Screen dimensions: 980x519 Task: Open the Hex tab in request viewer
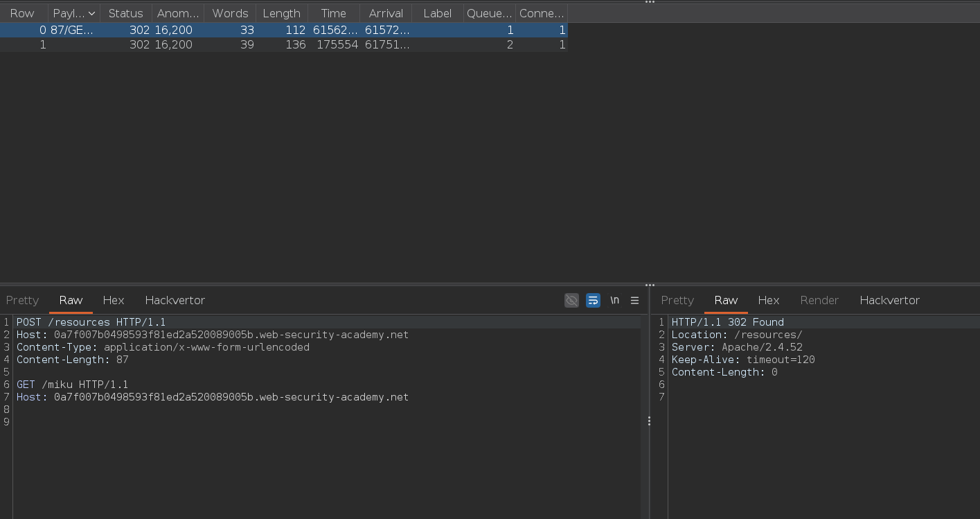pyautogui.click(x=114, y=300)
